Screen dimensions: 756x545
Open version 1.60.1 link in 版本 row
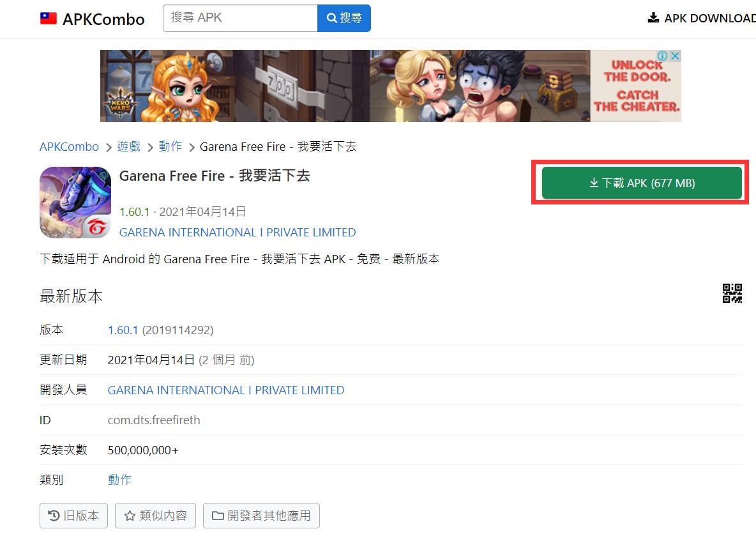point(123,330)
